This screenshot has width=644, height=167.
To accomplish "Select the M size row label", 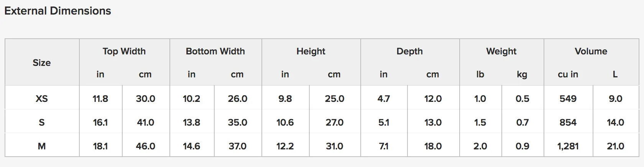I will point(42,146).
